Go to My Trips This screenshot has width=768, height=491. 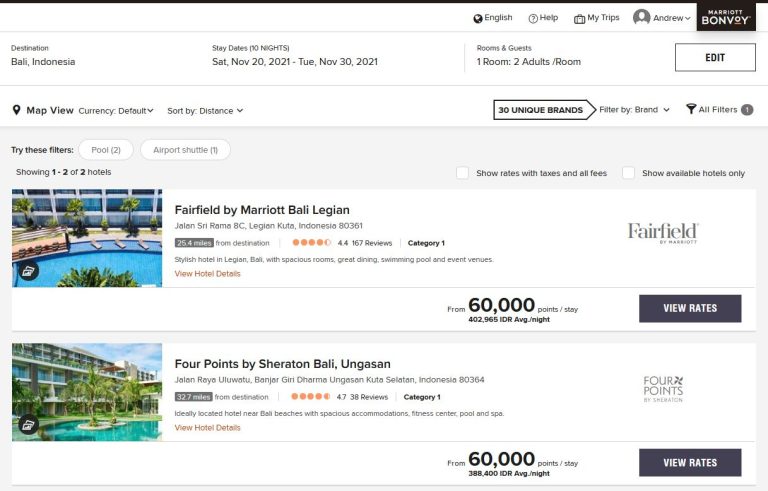603,18
